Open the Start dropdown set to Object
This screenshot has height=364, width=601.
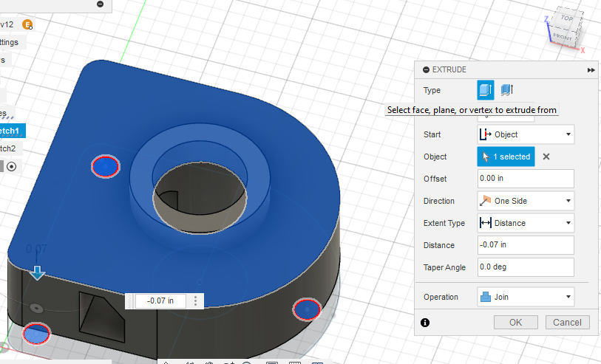pyautogui.click(x=526, y=134)
